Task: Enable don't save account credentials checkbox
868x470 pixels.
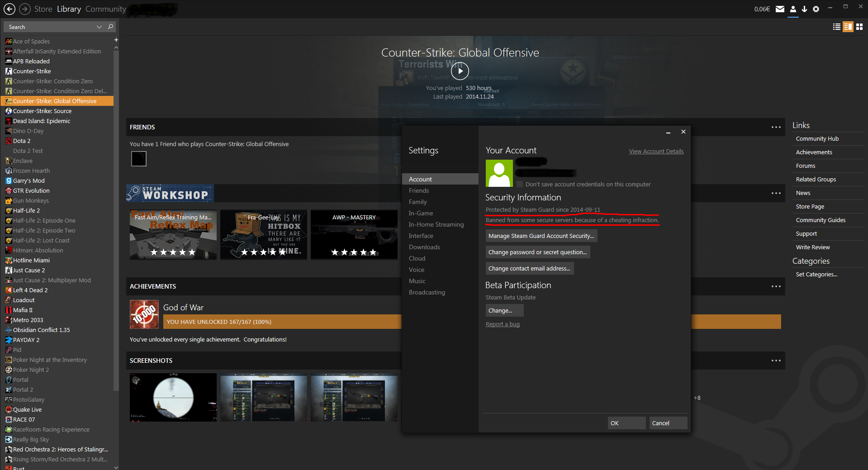Action: pyautogui.click(x=520, y=184)
